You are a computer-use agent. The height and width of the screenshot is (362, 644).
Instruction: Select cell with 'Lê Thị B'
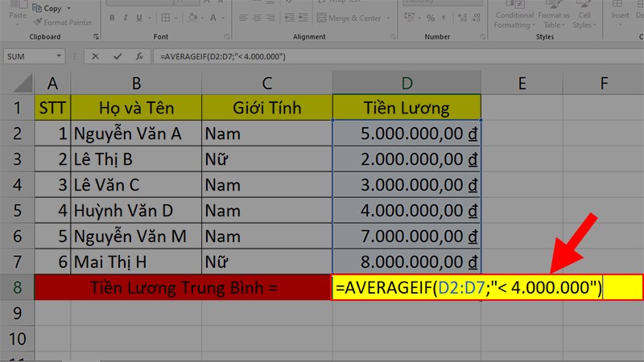pyautogui.click(x=136, y=159)
